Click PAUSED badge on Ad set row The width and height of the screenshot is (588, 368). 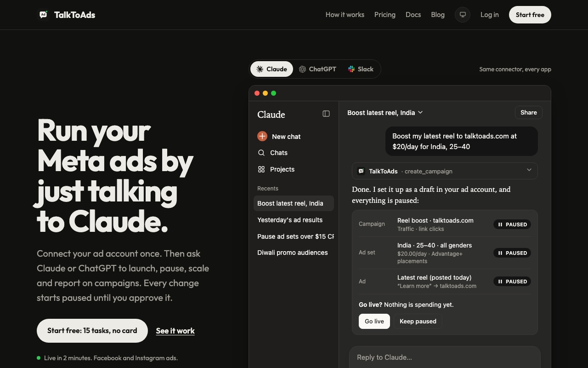[x=512, y=253]
